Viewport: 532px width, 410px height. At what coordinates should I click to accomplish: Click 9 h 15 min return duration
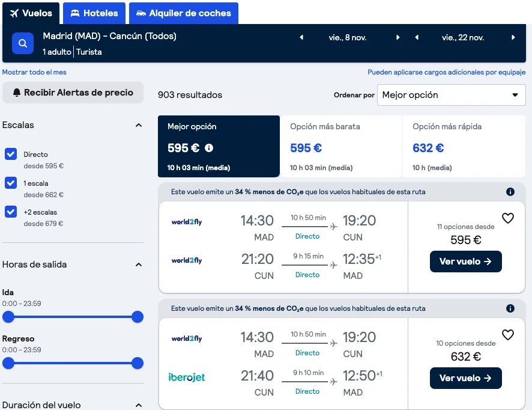[x=308, y=256]
